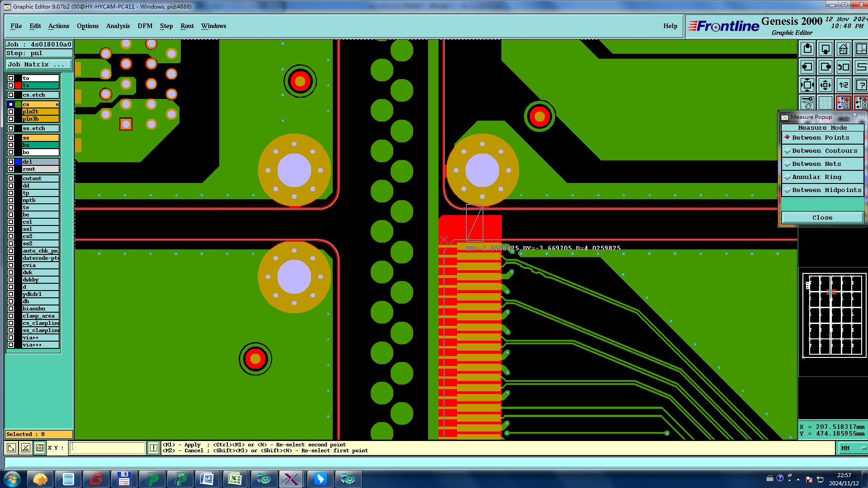
Task: Toggle the checkbox for the drl layer
Action: coord(11,162)
